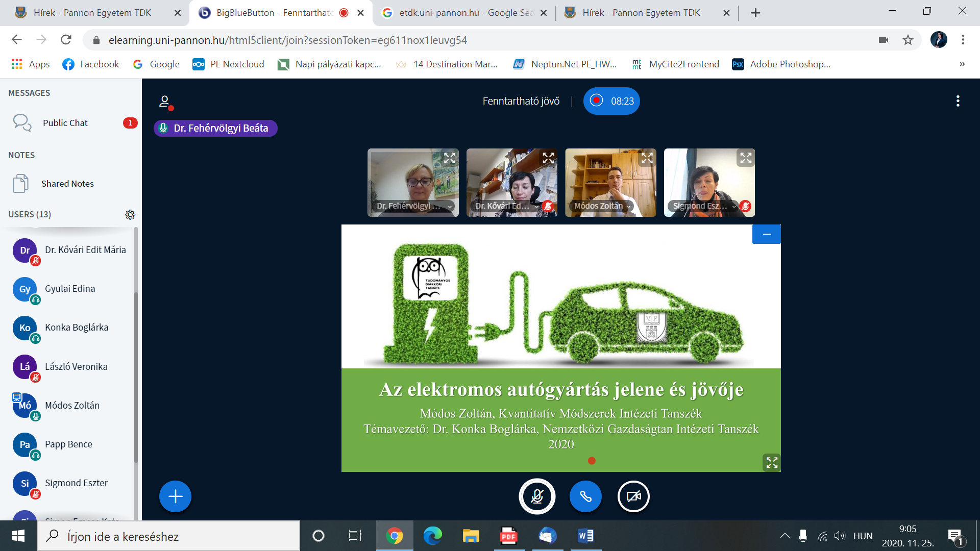Click user Konka Boglárka in list
This screenshot has width=980, height=551.
coord(77,328)
